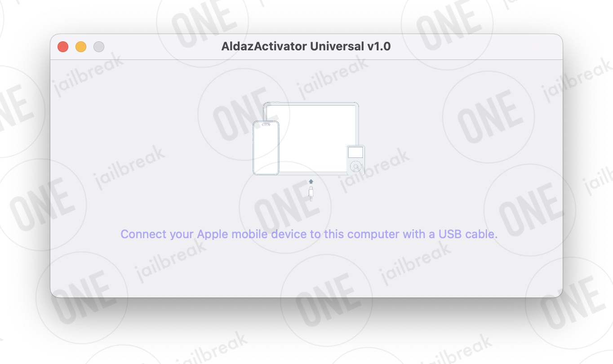Screen dimensions: 613x364
Task: Click the small upward arrow above the cable
Action: 311,181
